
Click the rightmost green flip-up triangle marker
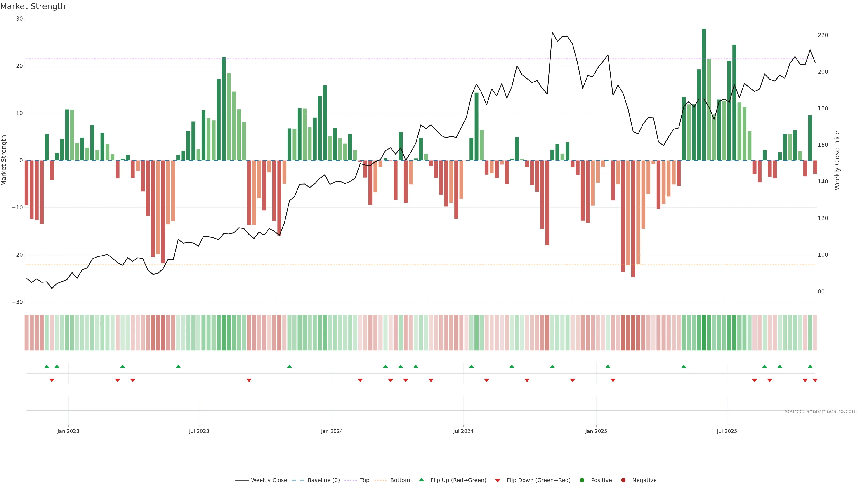point(810,366)
